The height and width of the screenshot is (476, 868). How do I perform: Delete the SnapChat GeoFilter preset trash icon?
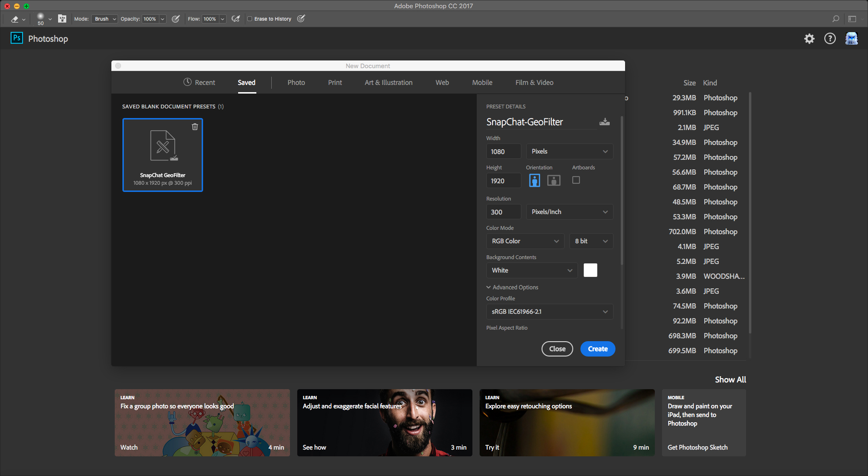point(195,127)
